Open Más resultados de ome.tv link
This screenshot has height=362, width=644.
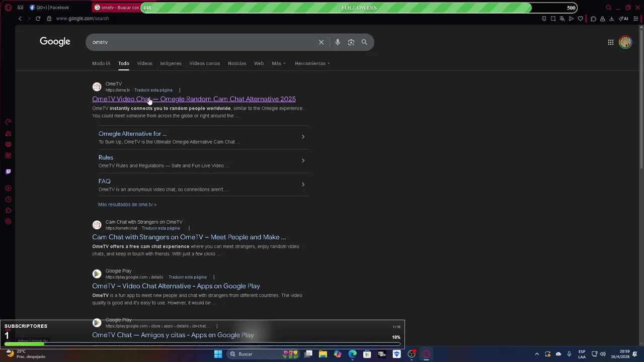pos(127,205)
